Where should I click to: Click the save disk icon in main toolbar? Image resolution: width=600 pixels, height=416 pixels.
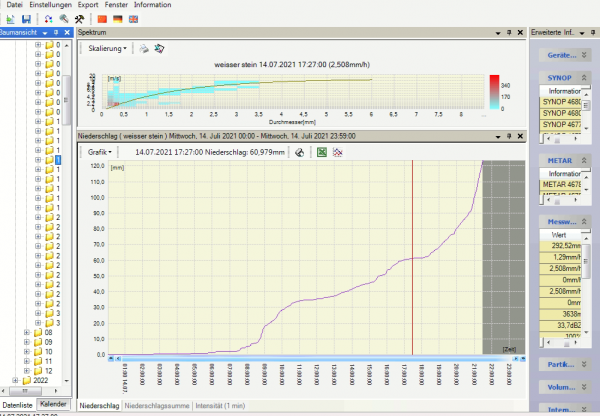[25, 19]
